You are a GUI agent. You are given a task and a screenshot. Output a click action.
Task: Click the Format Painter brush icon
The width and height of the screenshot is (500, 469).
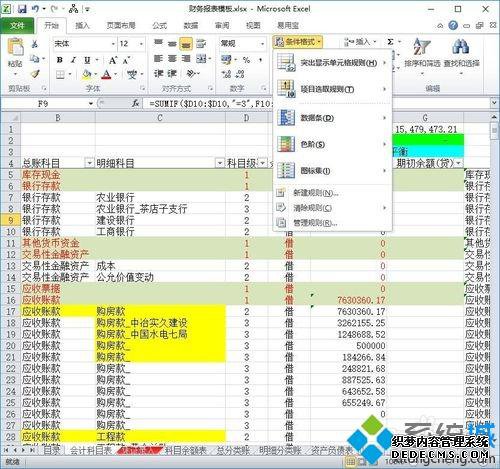pyautogui.click(x=35, y=74)
